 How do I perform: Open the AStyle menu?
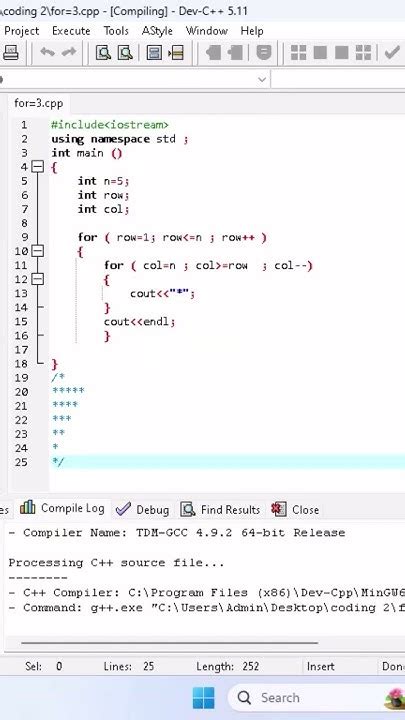tap(157, 31)
